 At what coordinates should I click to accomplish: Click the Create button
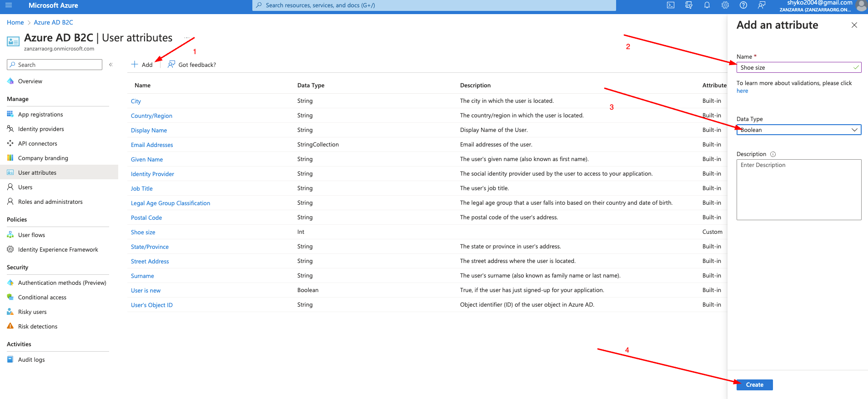755,385
